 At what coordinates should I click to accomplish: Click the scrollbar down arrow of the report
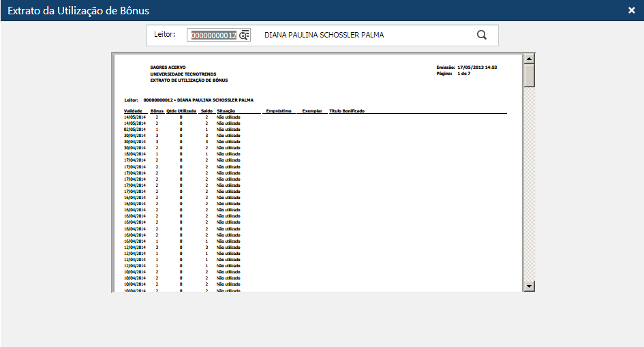529,286
